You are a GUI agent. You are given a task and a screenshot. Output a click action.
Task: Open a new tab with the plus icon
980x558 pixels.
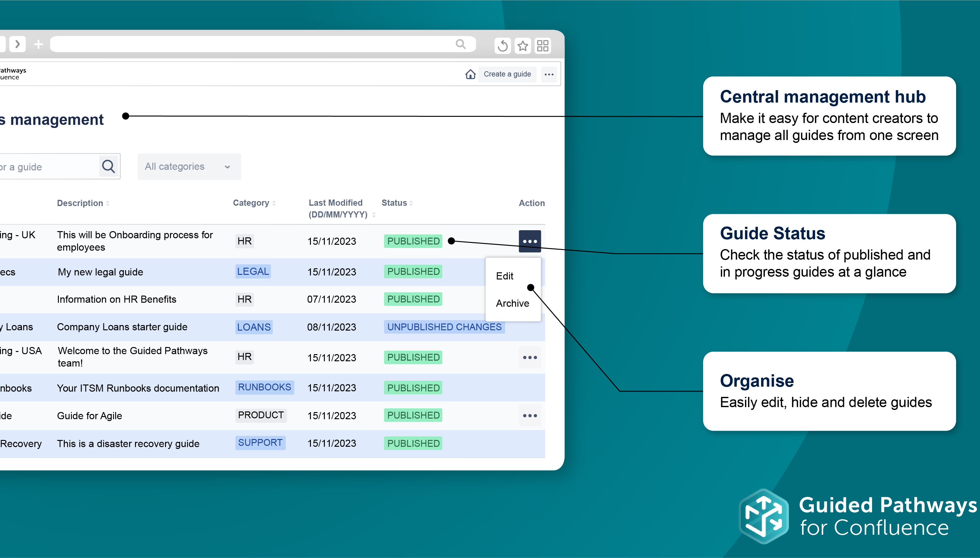pos(38,44)
